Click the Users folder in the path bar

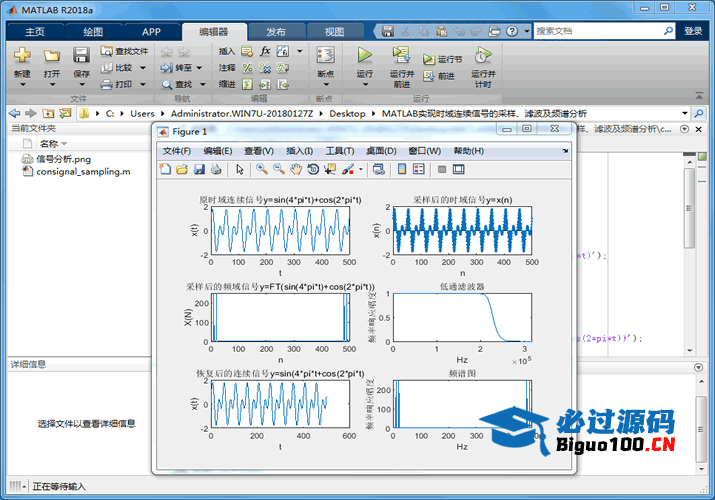coord(142,113)
